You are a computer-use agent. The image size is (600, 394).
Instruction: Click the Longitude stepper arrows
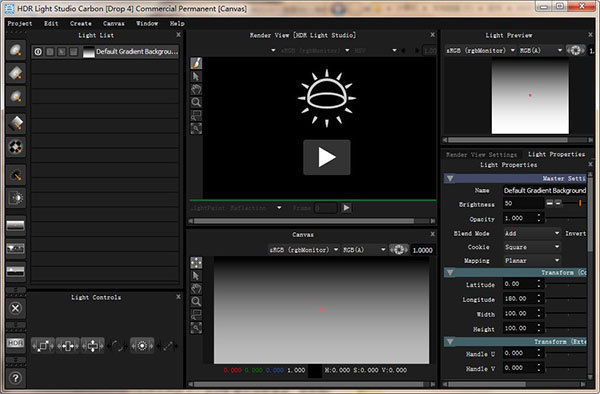tap(539, 299)
